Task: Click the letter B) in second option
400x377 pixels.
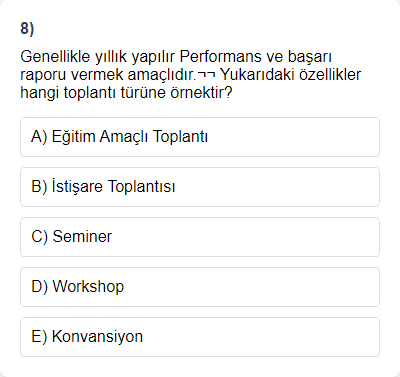Action: (39, 187)
